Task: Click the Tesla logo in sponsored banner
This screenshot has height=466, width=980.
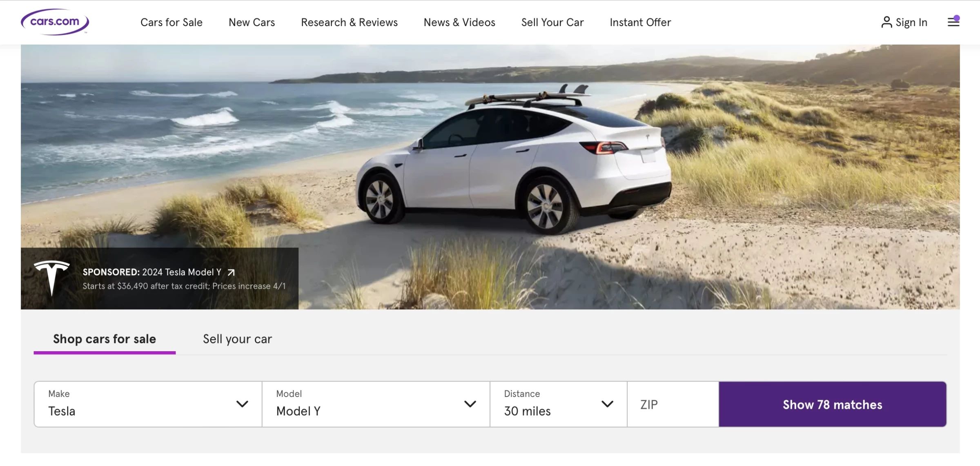Action: click(x=52, y=278)
